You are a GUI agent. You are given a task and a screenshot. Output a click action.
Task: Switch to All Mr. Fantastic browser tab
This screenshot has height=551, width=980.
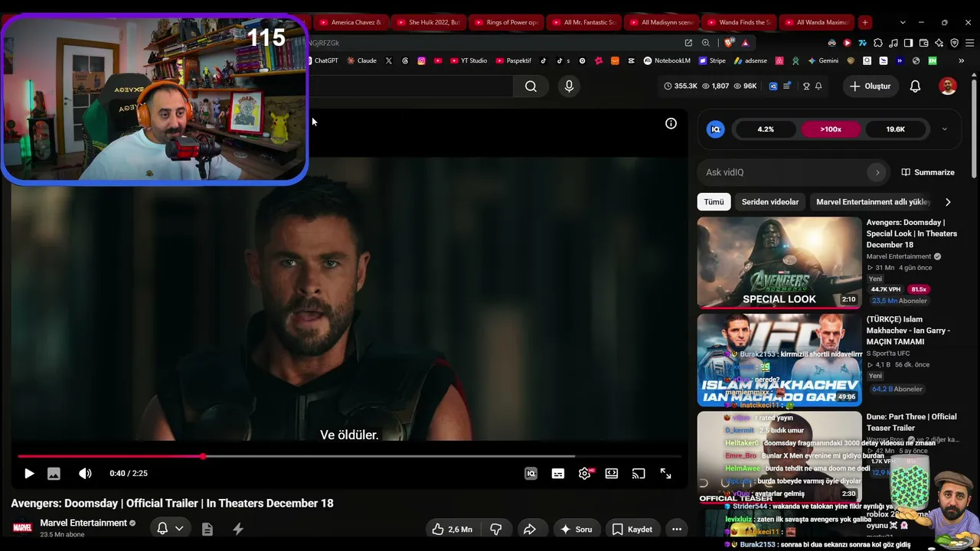583,22
